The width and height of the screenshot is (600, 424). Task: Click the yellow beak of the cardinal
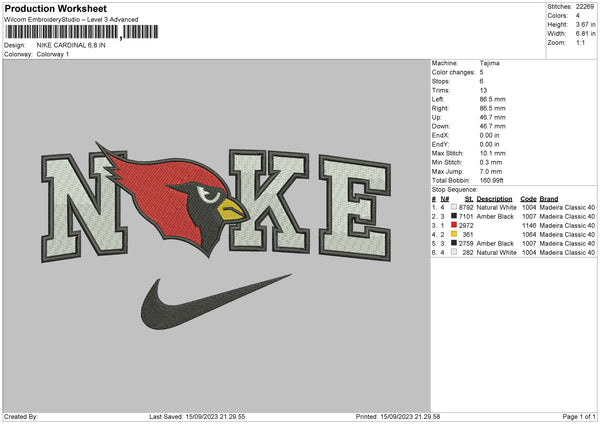(x=232, y=210)
